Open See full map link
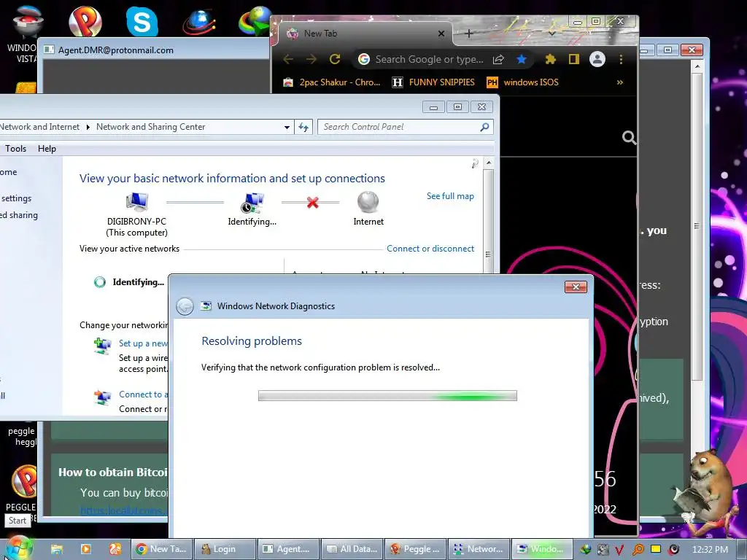 [x=450, y=196]
